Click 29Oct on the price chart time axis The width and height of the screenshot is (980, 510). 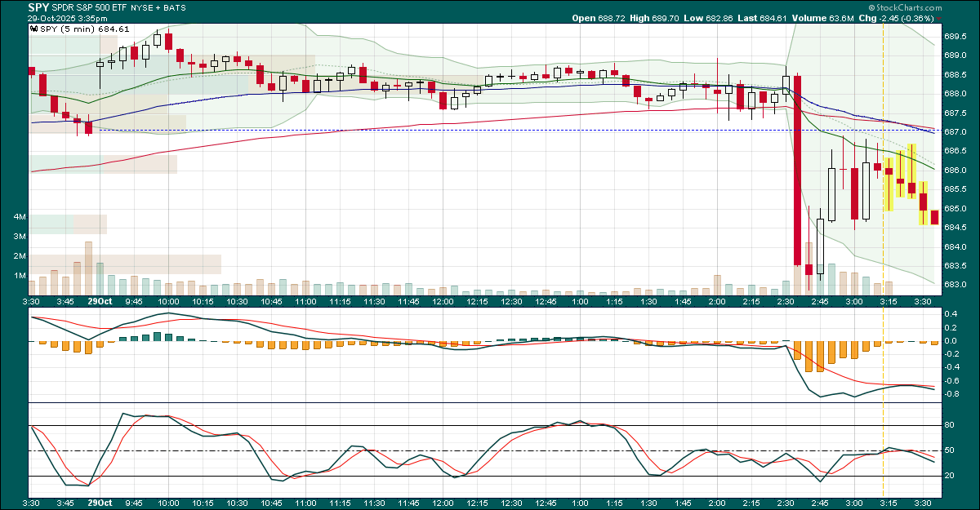100,301
